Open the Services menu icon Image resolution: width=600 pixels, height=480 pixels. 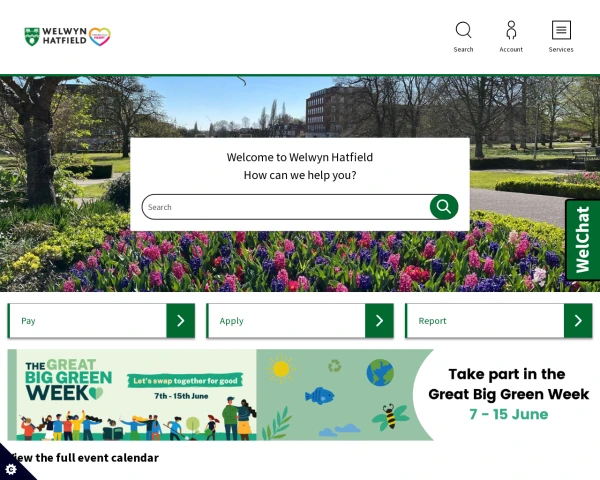(561, 37)
